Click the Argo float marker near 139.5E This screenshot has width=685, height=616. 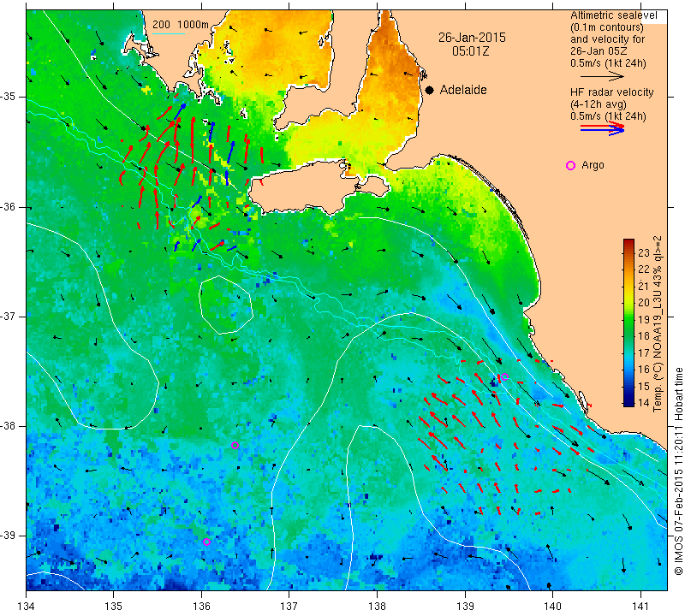504,376
